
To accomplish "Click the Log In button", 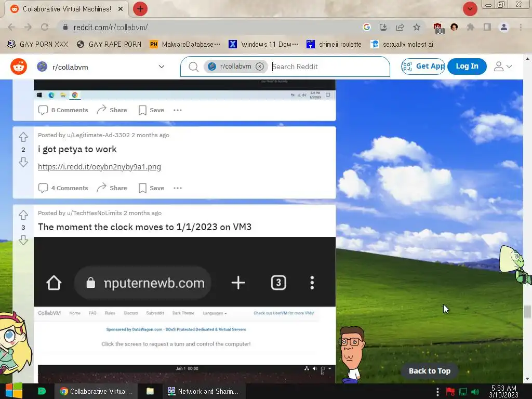I will click(x=467, y=66).
